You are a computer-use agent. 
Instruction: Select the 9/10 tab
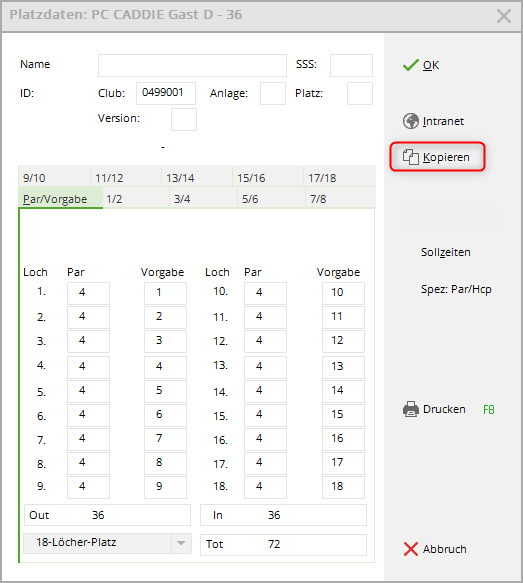point(54,178)
